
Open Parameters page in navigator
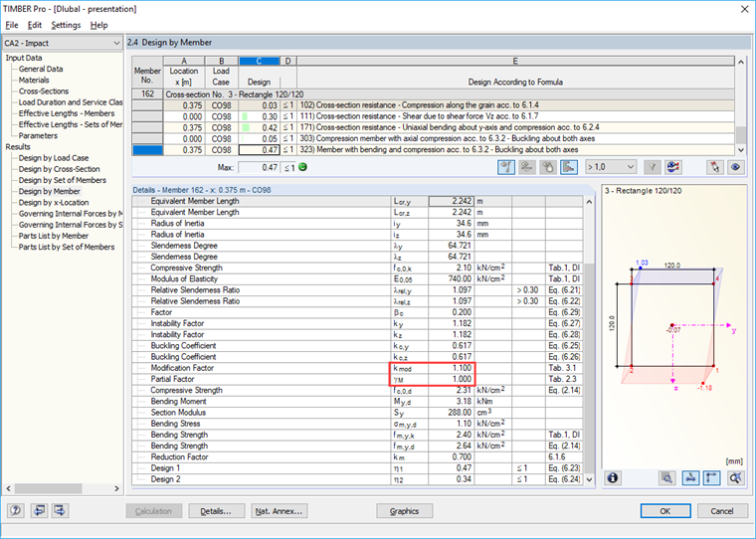[x=38, y=135]
